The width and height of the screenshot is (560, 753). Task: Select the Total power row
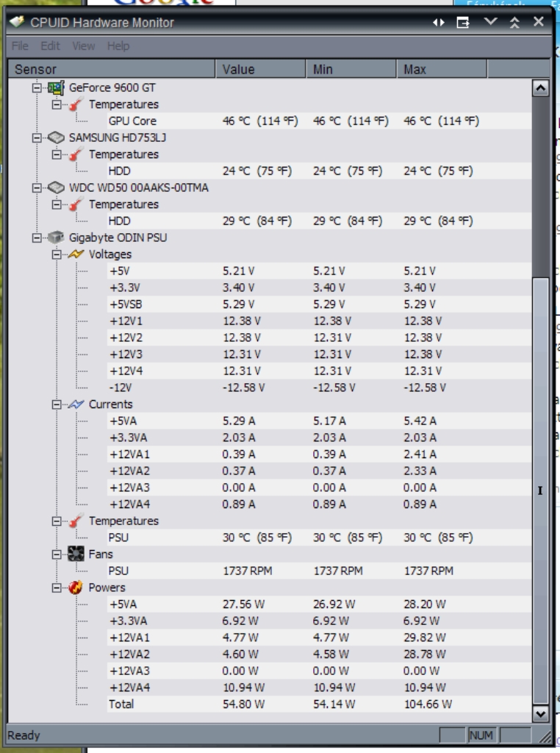tap(319, 704)
